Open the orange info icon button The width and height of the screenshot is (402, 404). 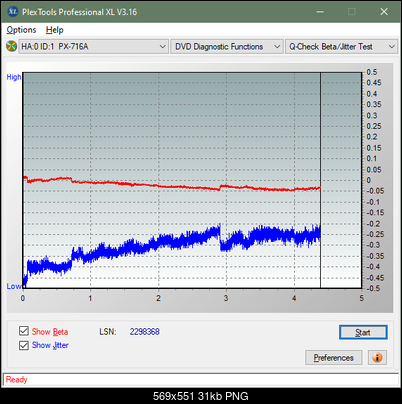377,358
